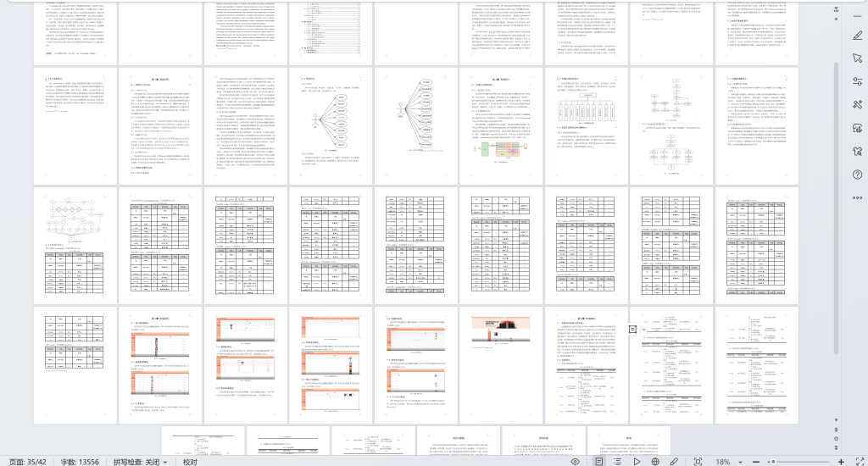868x466 pixels.
Task: Open the top split-window double-arrow icon
Action: click(836, 9)
